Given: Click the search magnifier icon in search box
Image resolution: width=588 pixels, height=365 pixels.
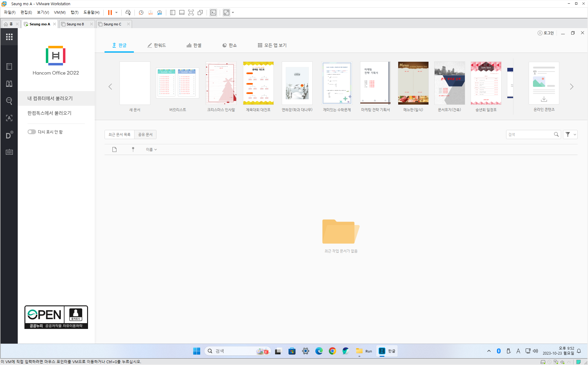Looking at the screenshot, I should pos(556,135).
